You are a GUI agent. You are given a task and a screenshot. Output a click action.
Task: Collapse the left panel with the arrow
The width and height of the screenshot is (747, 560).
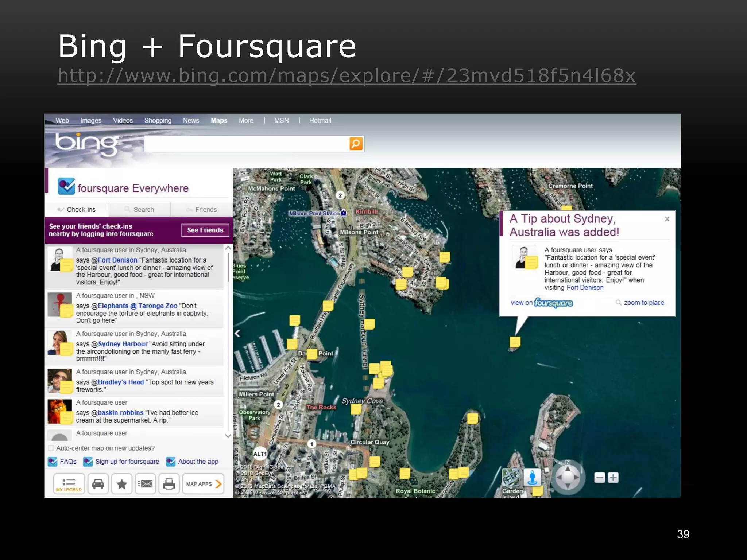237,333
